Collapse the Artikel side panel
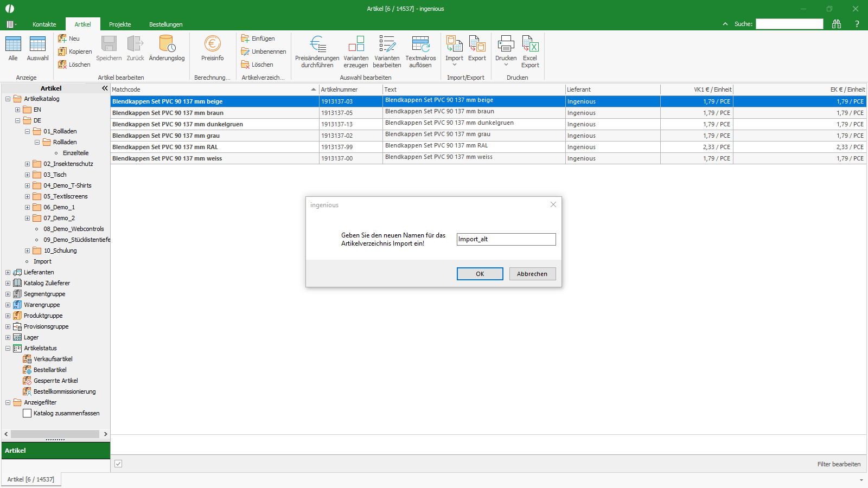Image resolution: width=868 pixels, height=488 pixels. 105,88
